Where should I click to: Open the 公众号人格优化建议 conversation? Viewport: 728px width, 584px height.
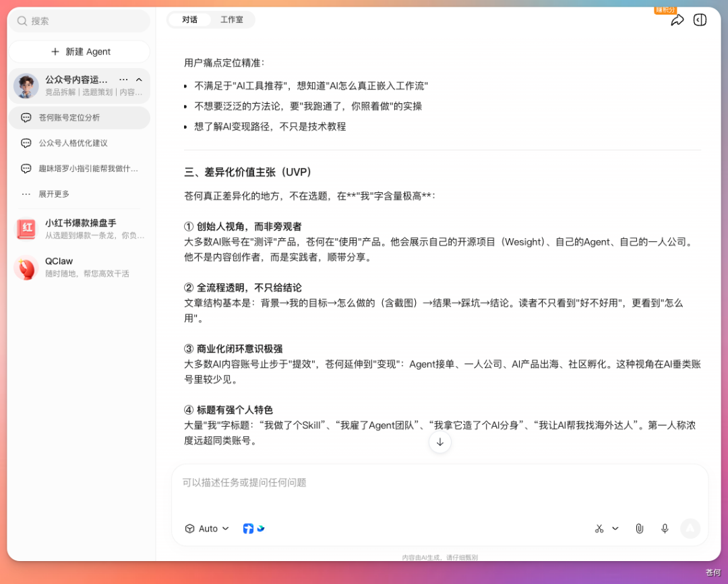click(79, 143)
